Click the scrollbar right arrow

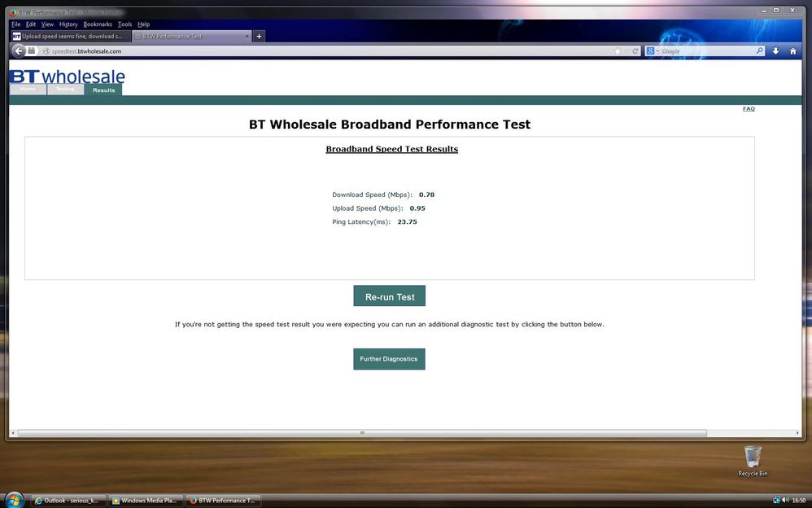pyautogui.click(x=797, y=433)
